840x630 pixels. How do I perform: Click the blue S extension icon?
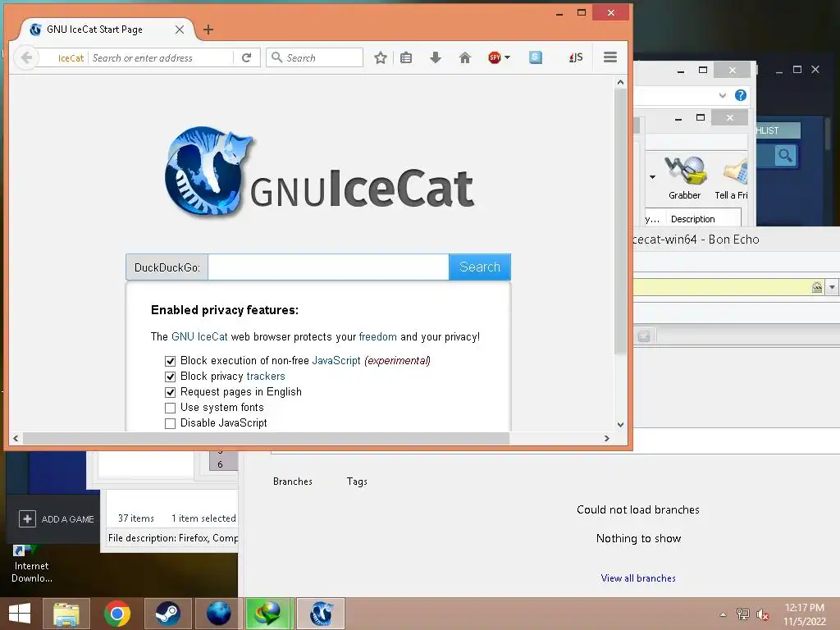coord(535,57)
